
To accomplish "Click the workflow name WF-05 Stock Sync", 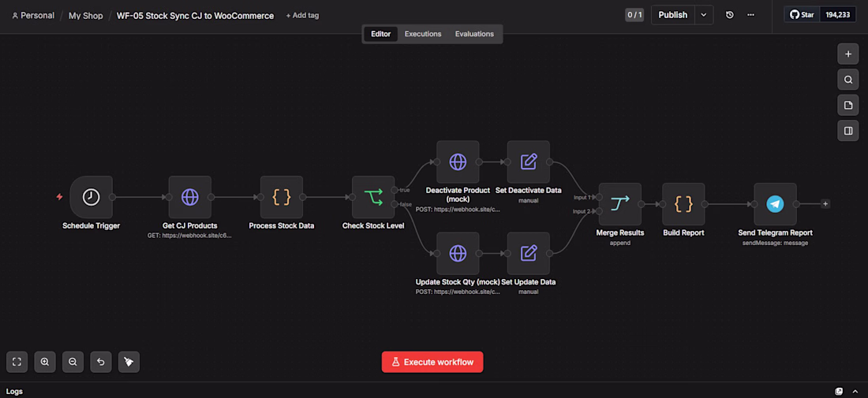I will [195, 16].
